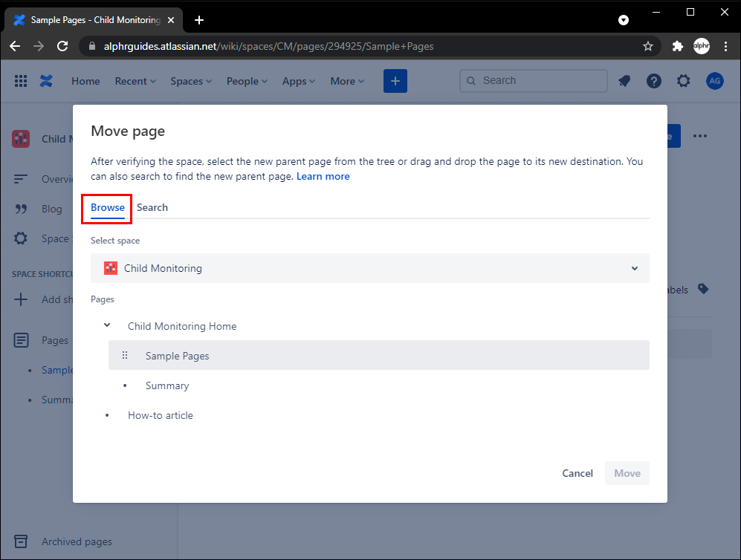
Task: Open browser extensions puzzle icon
Action: (x=677, y=46)
